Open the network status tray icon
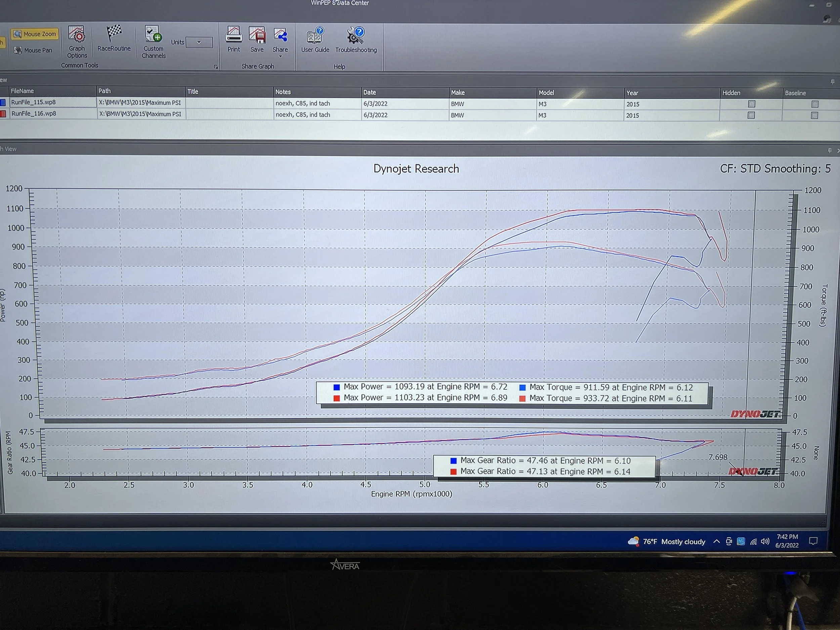This screenshot has width=840, height=630. [x=753, y=542]
